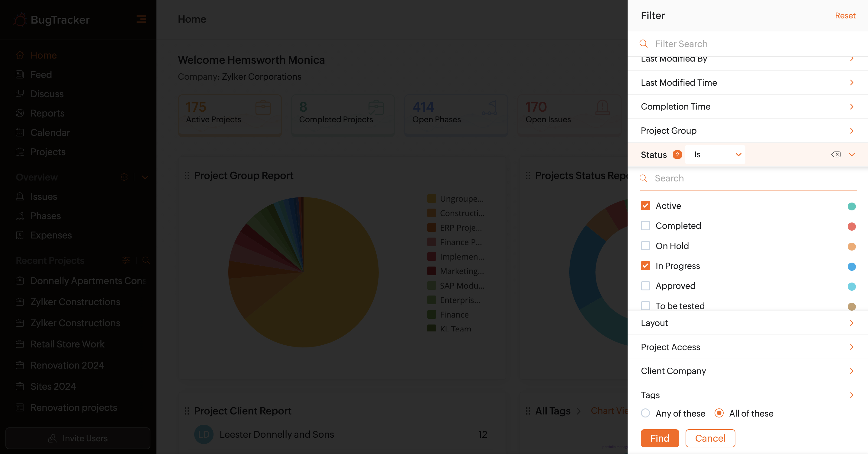Uncheck the Active status checkbox
868x454 pixels.
[645, 206]
